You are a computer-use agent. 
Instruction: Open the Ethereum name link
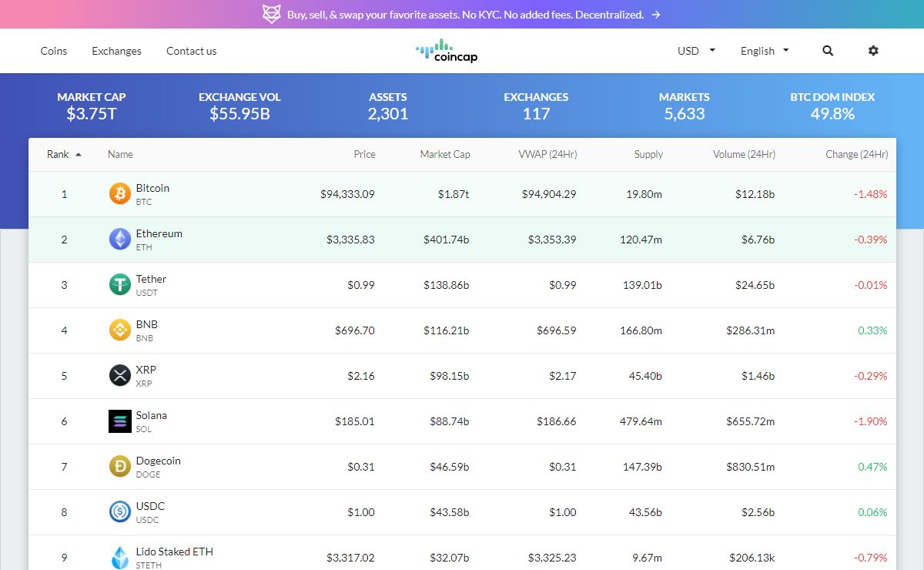pos(159,233)
